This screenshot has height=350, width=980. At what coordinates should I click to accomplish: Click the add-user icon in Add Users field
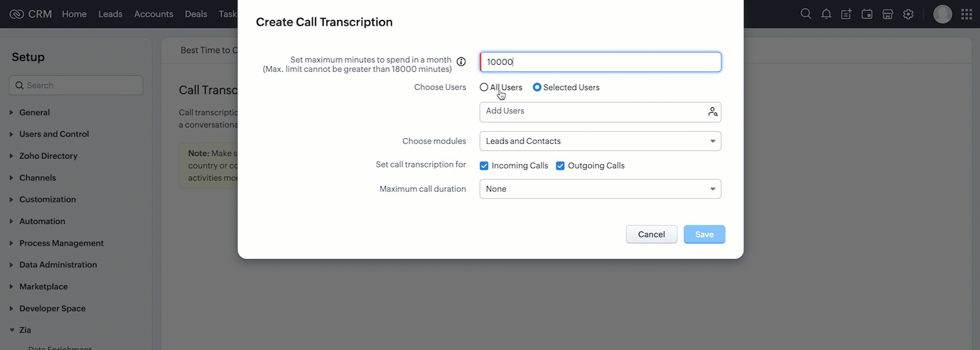[713, 112]
